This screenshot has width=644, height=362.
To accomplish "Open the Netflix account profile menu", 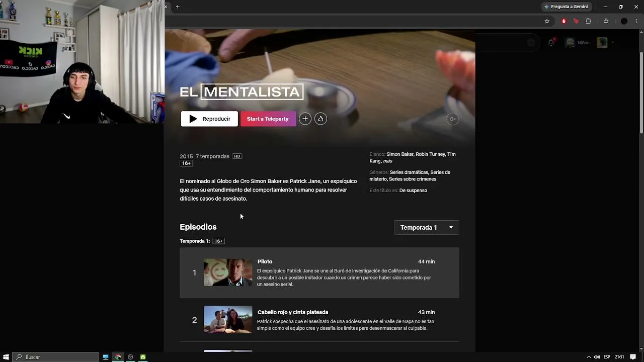I will (x=605, y=43).
